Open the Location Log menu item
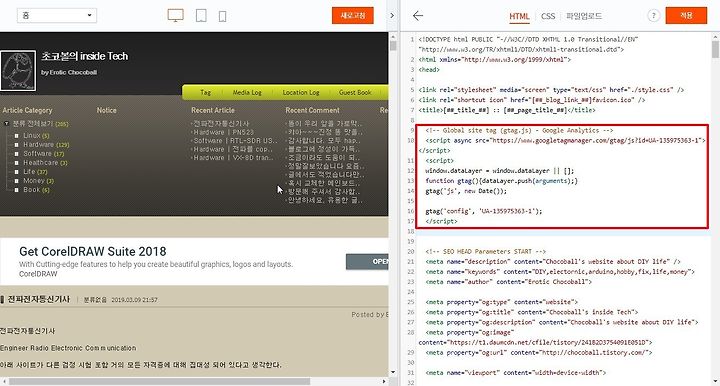 pyautogui.click(x=301, y=92)
